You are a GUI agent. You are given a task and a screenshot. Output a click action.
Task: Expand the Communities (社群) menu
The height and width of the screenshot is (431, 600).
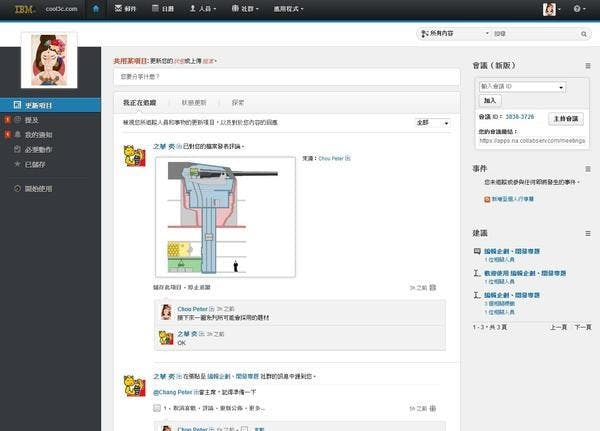tap(245, 8)
